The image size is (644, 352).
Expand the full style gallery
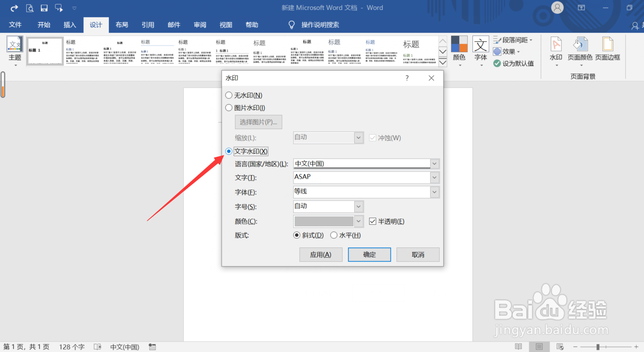click(443, 63)
